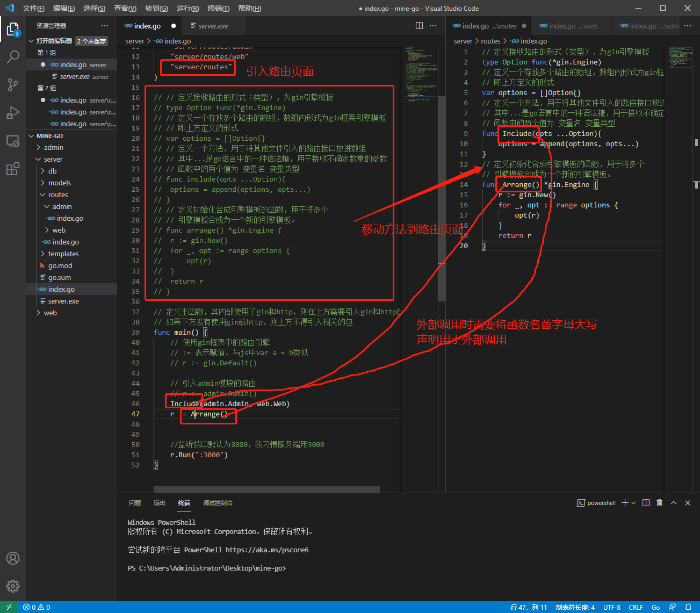This screenshot has height=613, width=700.
Task: Open the Search view in activity bar
Action: click(13, 56)
